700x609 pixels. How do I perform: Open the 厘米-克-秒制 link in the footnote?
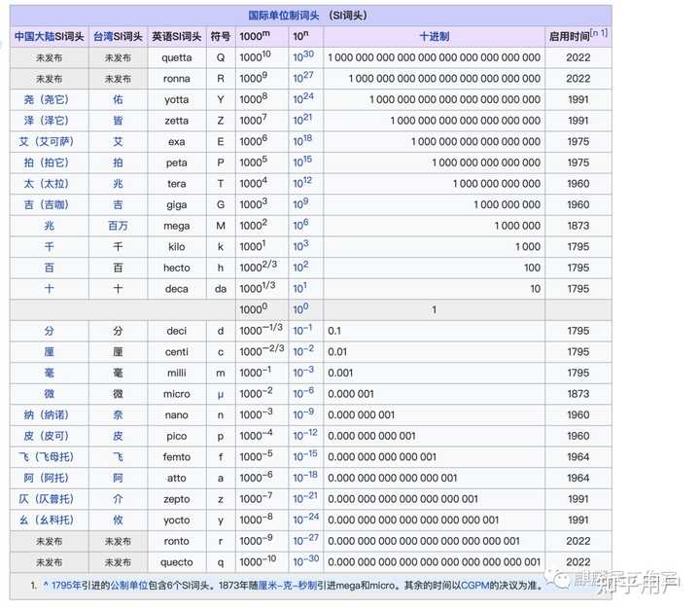(288, 586)
